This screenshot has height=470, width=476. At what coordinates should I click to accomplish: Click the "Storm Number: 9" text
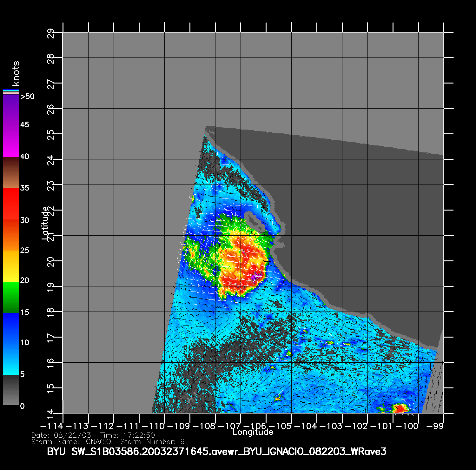[x=152, y=442]
